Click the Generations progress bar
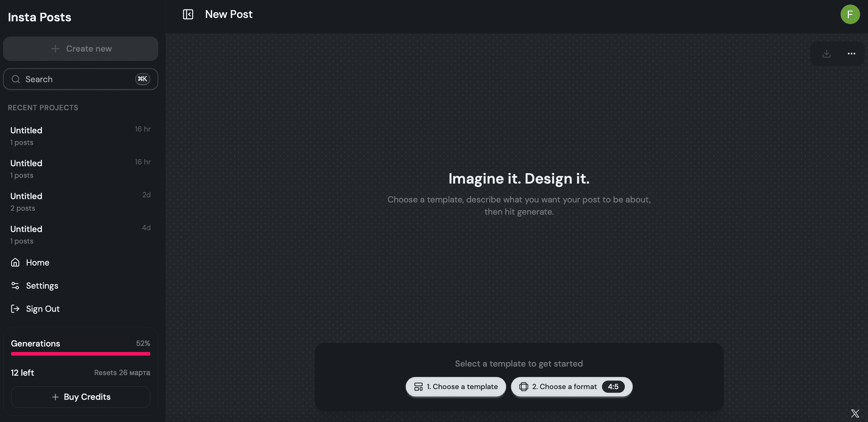The image size is (868, 422). tap(80, 353)
